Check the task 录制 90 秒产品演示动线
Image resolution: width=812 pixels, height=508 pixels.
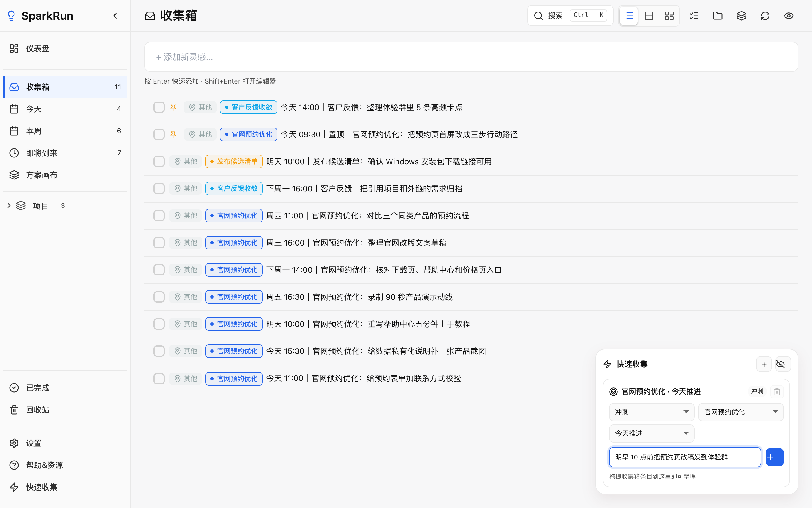pos(159,297)
